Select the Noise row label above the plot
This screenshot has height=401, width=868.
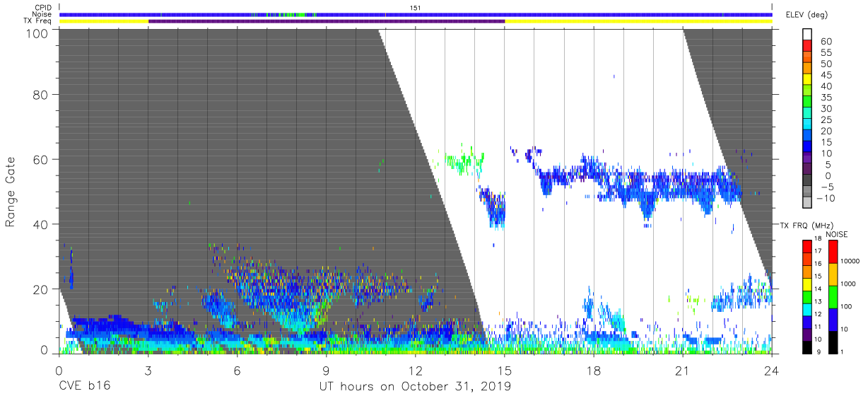[x=42, y=14]
